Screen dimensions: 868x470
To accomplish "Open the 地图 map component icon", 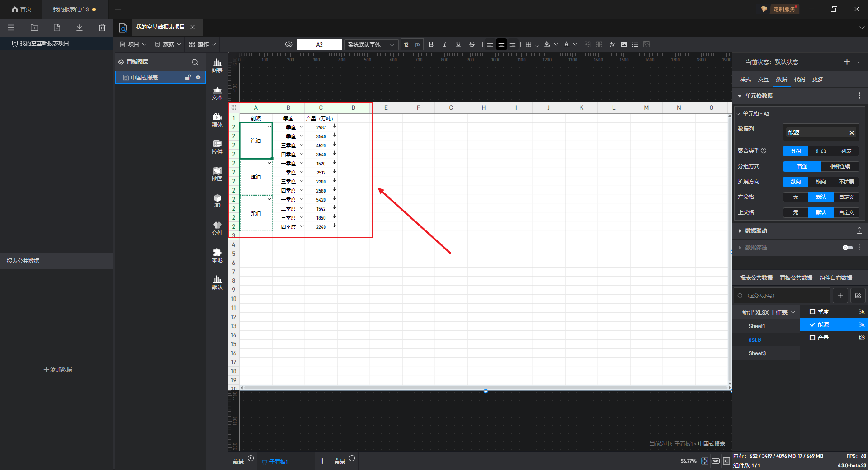I will pyautogui.click(x=217, y=174).
